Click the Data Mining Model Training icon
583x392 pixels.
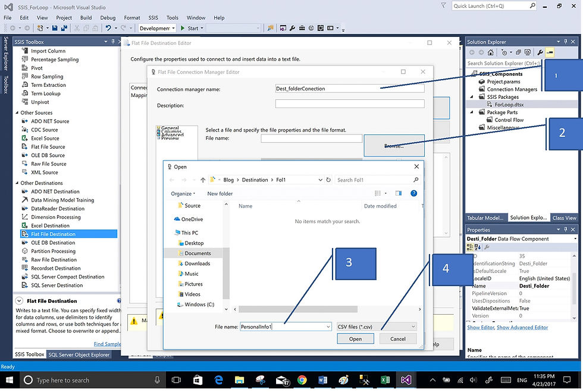point(25,200)
